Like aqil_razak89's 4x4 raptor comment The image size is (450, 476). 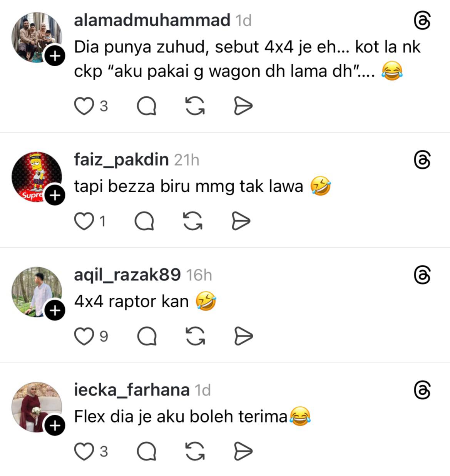[84, 336]
